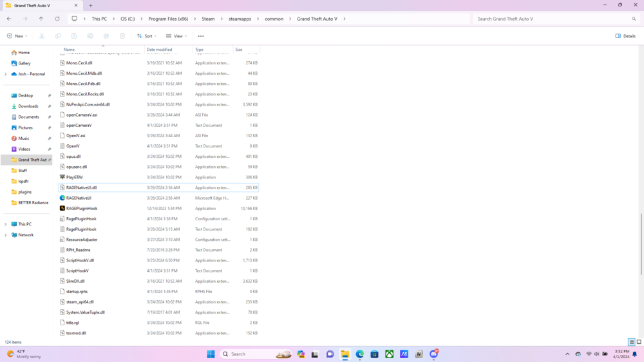Click the Share icon in toolbar

click(106, 36)
